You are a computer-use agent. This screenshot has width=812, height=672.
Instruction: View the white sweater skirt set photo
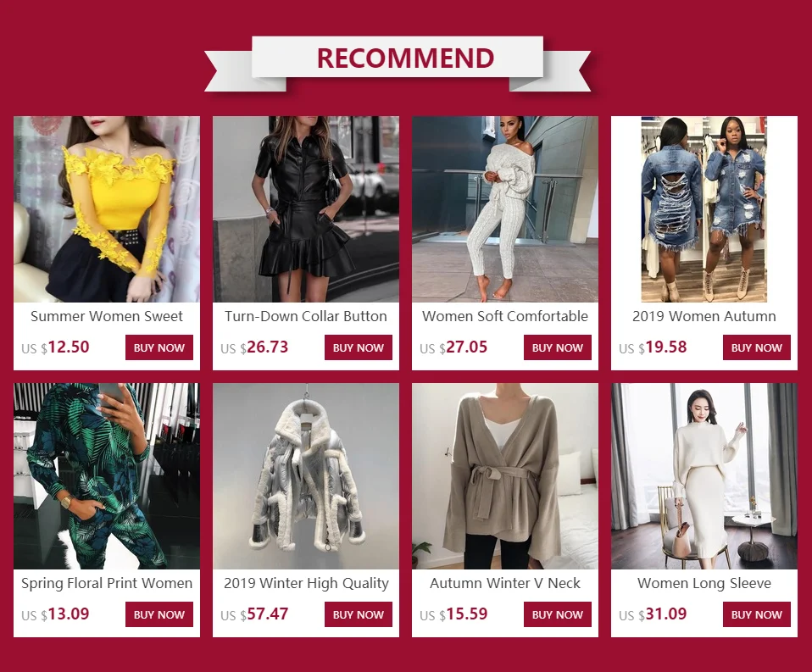tap(704, 476)
